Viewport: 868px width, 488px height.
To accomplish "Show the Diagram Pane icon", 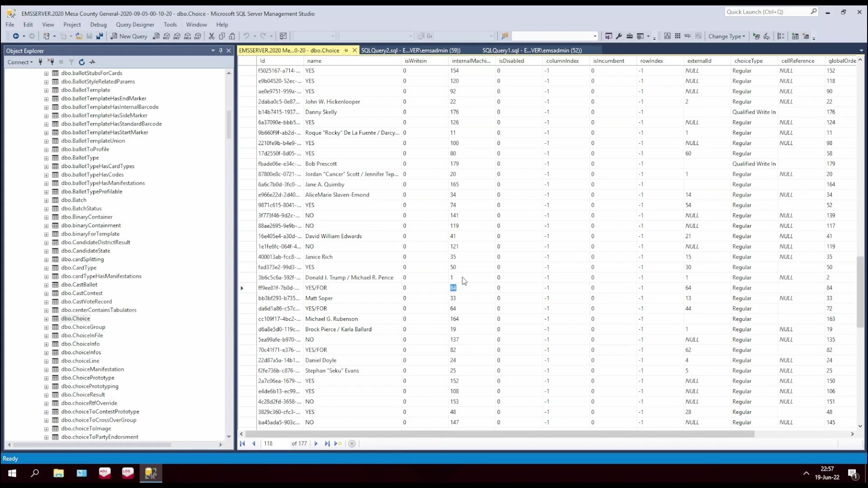I will pyautogui.click(x=667, y=36).
